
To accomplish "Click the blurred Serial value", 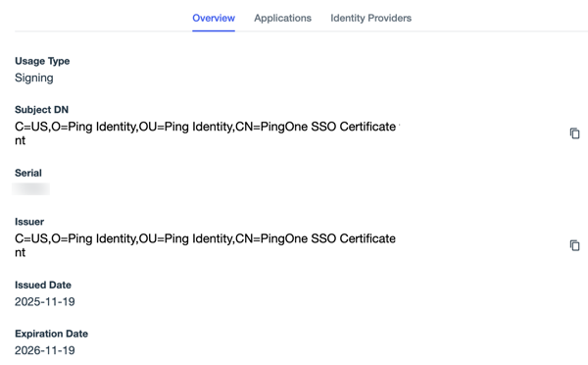I will pos(30,189).
